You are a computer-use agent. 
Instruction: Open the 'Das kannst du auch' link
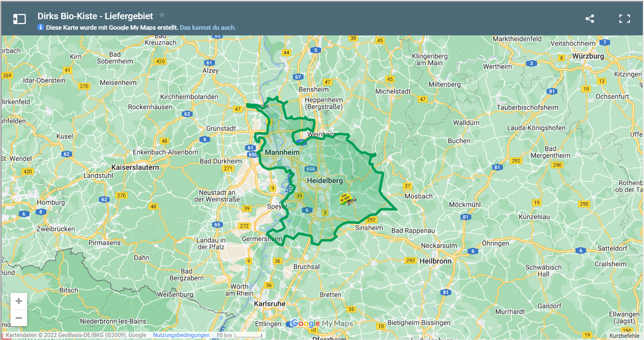[x=208, y=27]
